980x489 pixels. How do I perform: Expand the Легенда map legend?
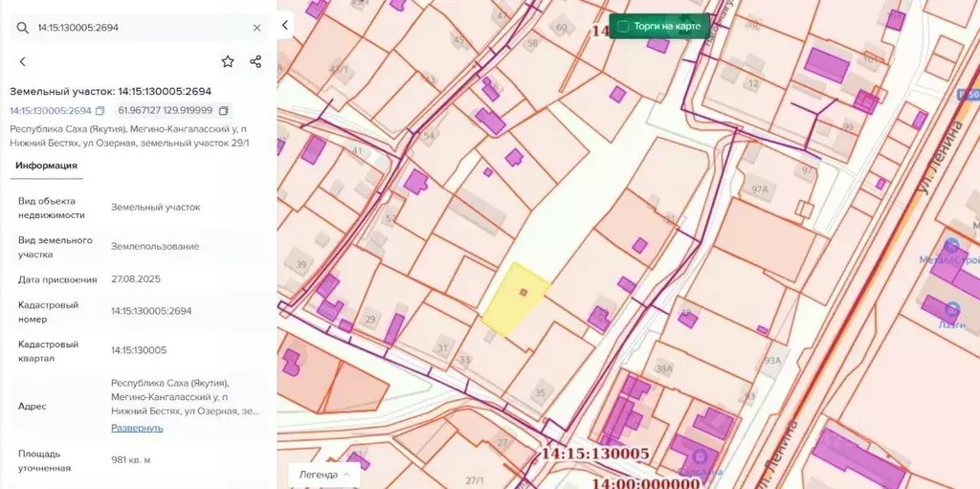click(323, 474)
